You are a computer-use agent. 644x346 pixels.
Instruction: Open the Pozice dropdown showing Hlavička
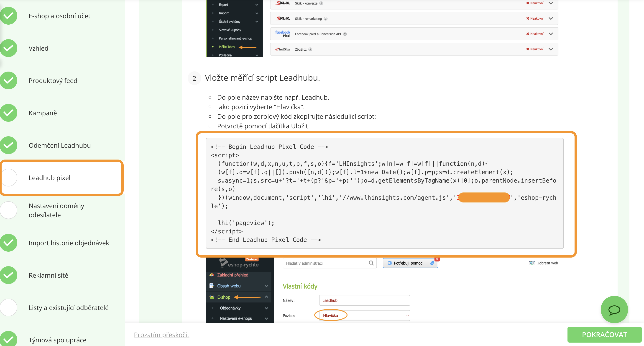364,315
